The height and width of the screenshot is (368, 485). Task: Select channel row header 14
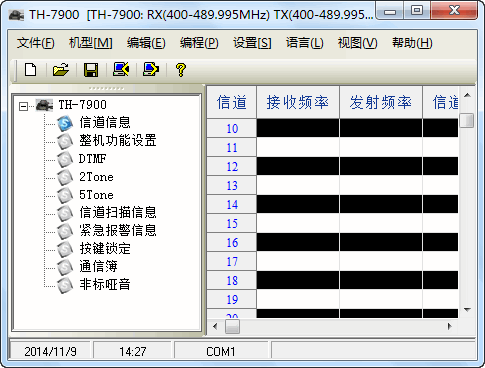(232, 204)
